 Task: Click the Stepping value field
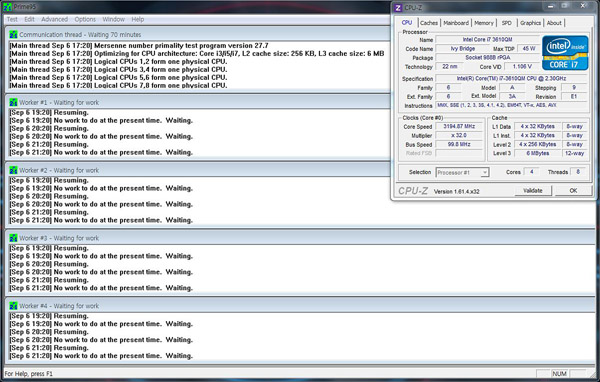click(x=574, y=88)
